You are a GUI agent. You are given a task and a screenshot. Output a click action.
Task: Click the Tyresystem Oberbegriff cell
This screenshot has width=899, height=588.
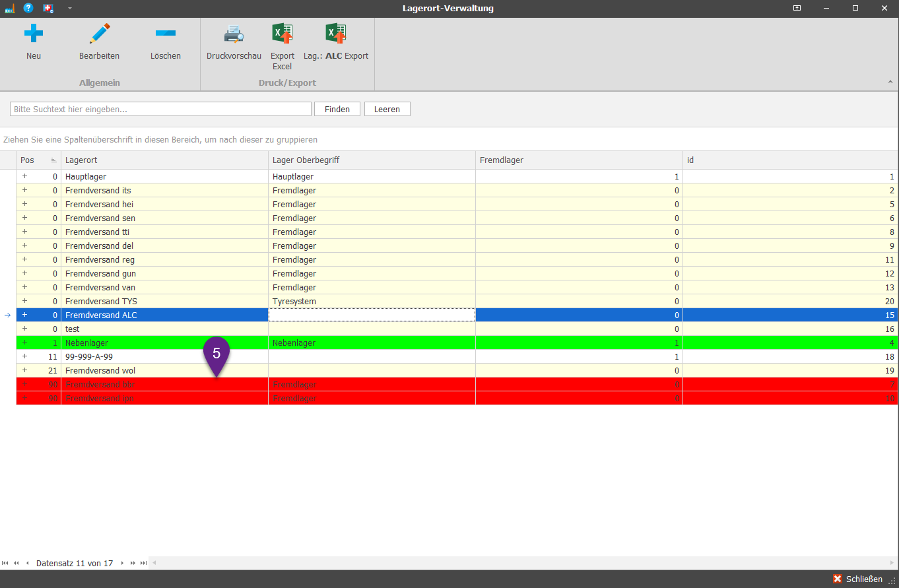[372, 302]
